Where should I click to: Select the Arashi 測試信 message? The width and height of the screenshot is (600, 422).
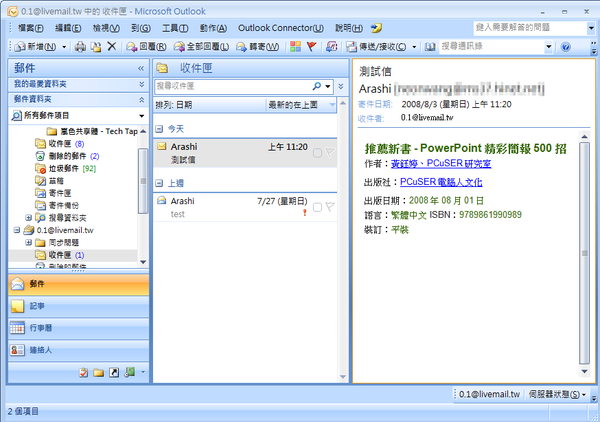[x=245, y=153]
